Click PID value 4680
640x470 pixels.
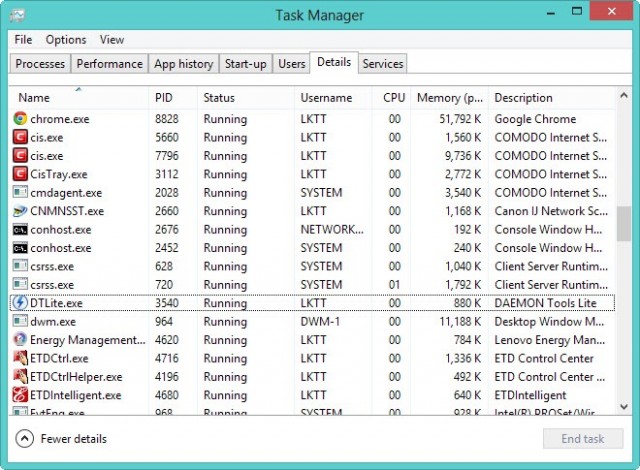point(167,395)
